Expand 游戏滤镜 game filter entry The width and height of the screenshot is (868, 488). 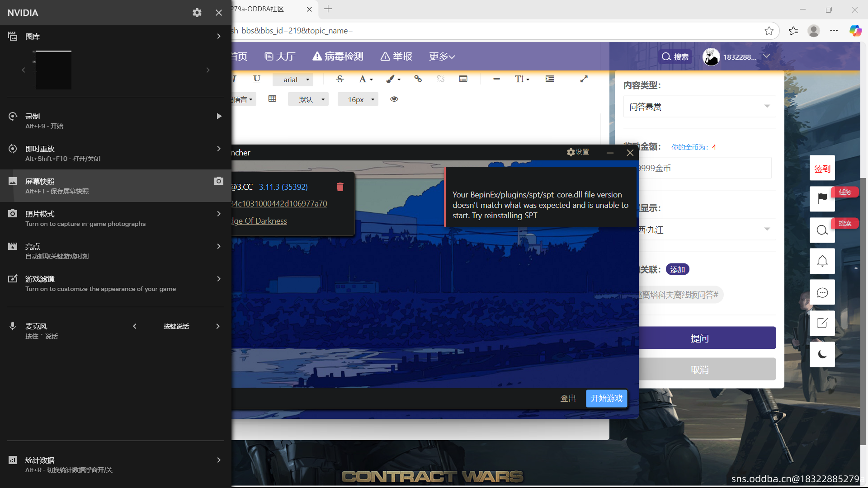tap(219, 279)
